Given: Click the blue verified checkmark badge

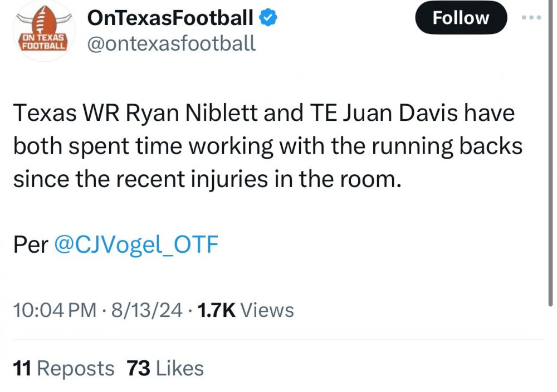Looking at the screenshot, I should 270,18.
